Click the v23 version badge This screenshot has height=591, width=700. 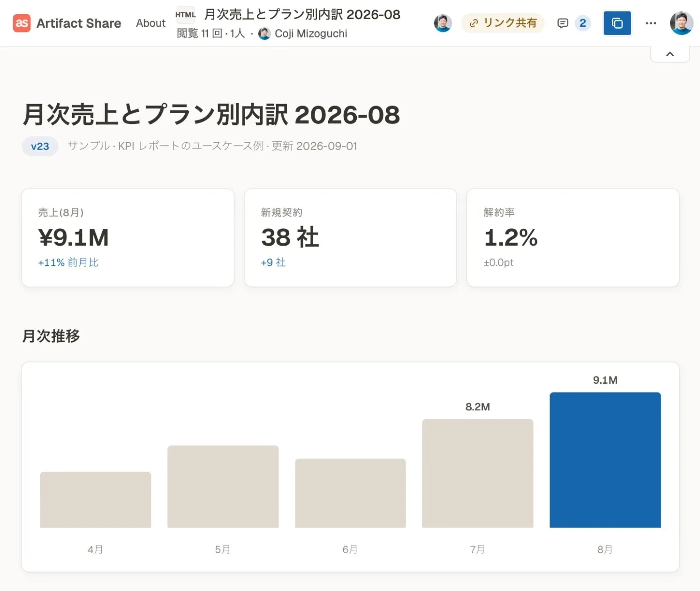click(40, 146)
